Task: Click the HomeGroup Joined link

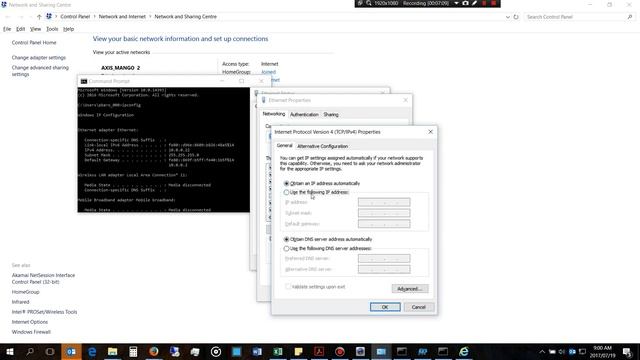Action: 268,72
